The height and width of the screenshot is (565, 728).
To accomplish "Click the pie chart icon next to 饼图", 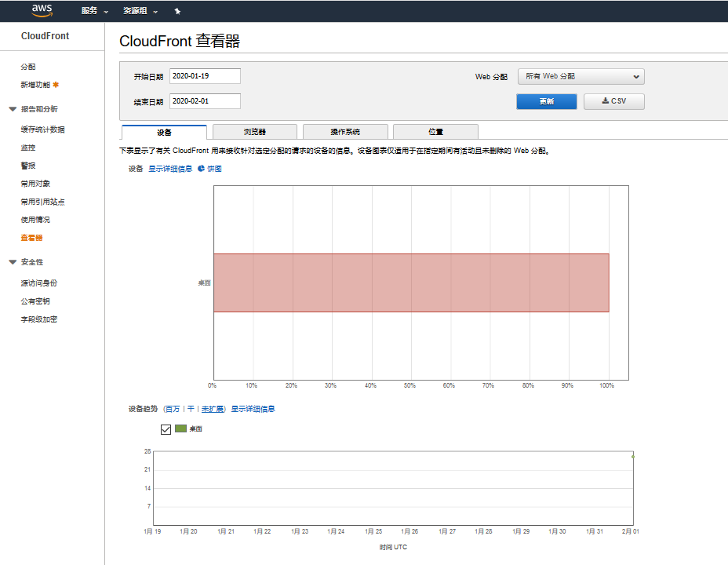I will click(201, 169).
